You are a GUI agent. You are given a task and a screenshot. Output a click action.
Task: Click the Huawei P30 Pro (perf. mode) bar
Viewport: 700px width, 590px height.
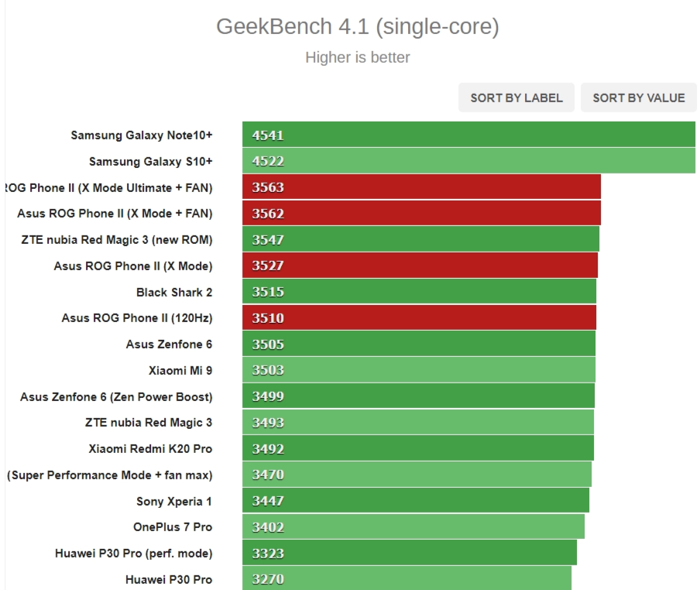click(x=410, y=554)
